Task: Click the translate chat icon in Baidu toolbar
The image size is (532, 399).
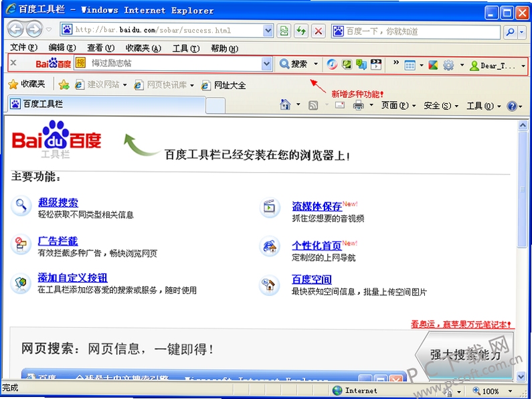Action: point(361,64)
